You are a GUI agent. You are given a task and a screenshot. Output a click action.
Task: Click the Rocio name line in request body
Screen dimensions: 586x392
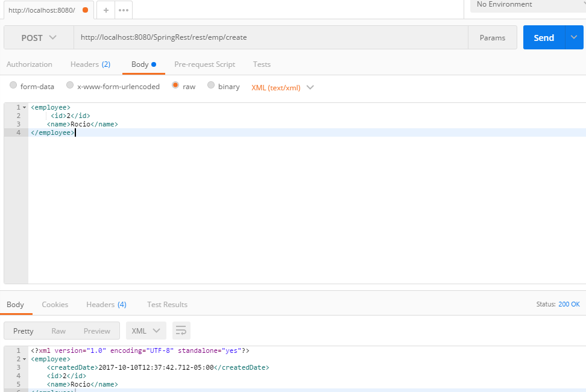click(x=82, y=124)
